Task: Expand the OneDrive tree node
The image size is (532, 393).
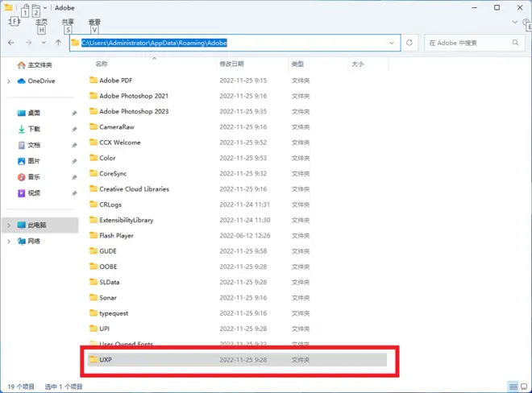Action: coord(9,81)
